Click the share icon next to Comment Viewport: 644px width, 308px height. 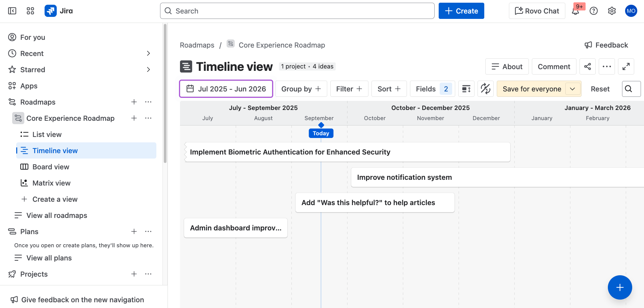pos(588,66)
